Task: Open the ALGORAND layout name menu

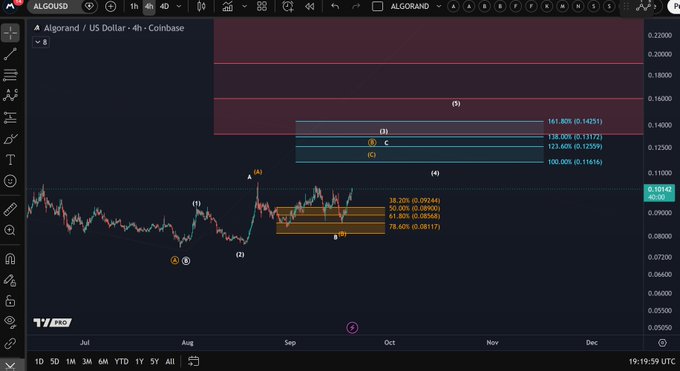Action: click(x=410, y=7)
